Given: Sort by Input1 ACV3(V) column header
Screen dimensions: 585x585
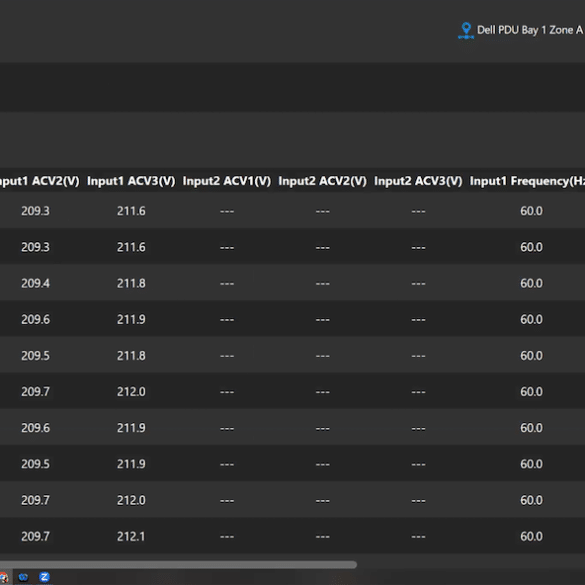Looking at the screenshot, I should tap(131, 181).
